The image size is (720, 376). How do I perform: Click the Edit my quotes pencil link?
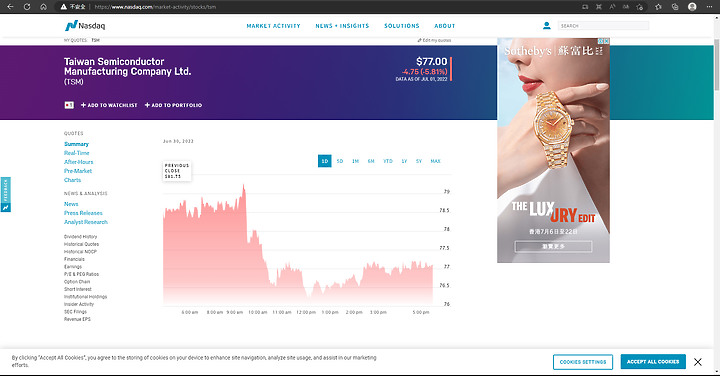tap(434, 40)
